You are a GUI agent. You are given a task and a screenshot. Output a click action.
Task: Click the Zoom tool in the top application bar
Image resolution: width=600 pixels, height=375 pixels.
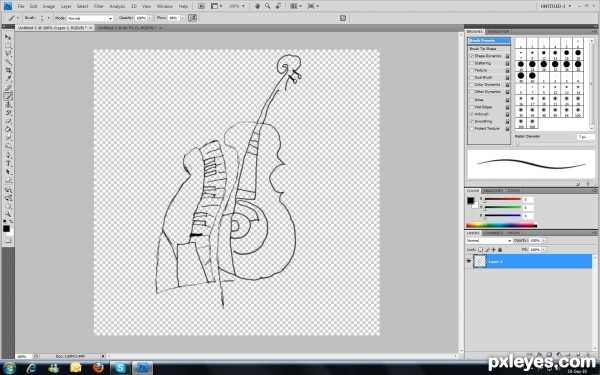pos(267,6)
